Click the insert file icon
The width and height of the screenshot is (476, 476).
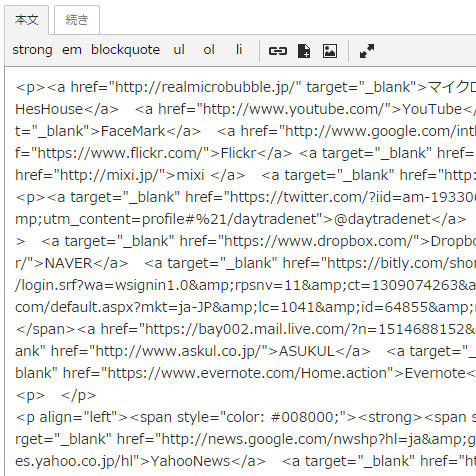pyautogui.click(x=304, y=51)
